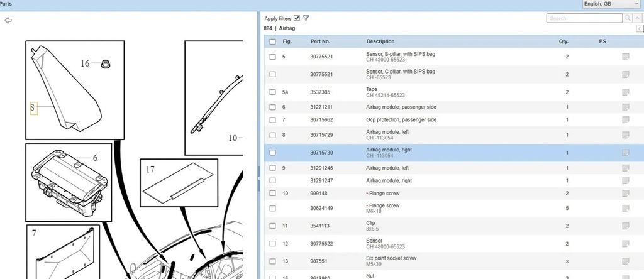
Task: Select callout 8 in the diagram
Action: click(34, 108)
